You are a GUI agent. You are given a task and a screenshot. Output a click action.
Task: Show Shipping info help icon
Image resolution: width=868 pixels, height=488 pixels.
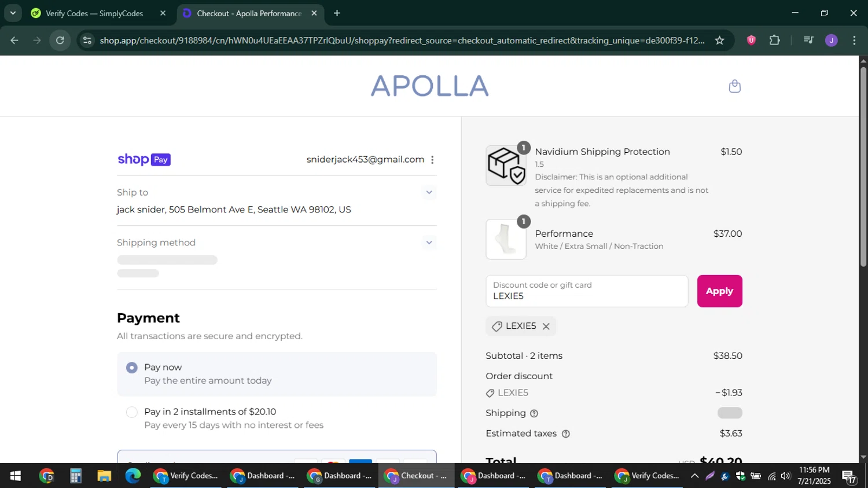(534, 413)
